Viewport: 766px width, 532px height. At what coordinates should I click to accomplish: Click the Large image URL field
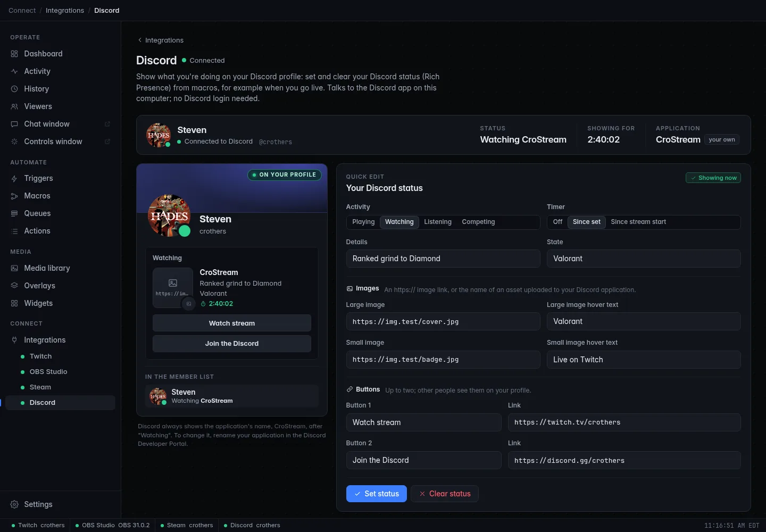(x=443, y=321)
